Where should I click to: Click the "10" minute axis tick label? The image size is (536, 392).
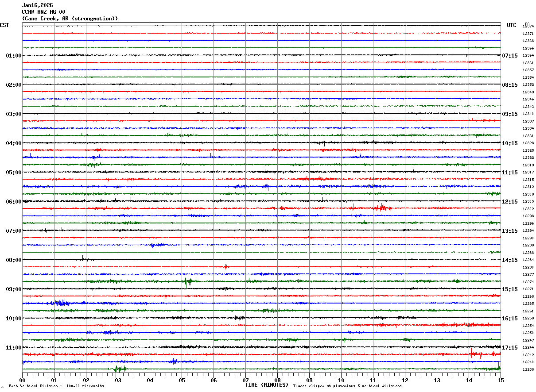point(341,380)
